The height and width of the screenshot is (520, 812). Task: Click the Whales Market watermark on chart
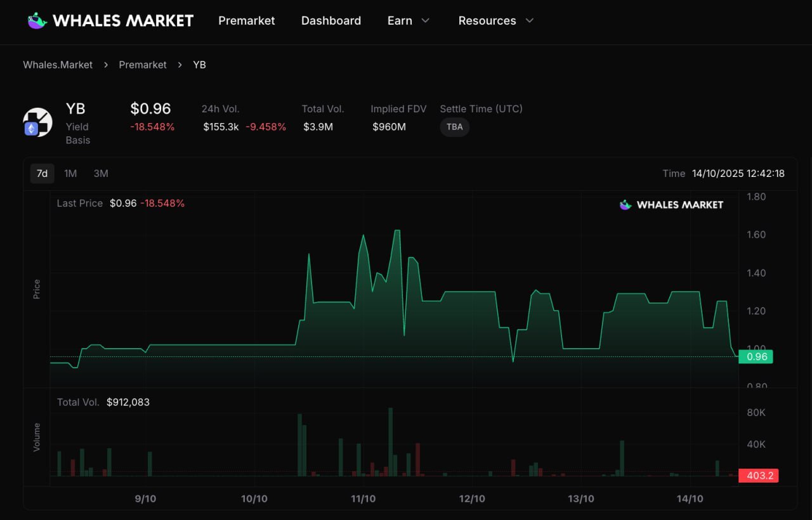click(671, 205)
